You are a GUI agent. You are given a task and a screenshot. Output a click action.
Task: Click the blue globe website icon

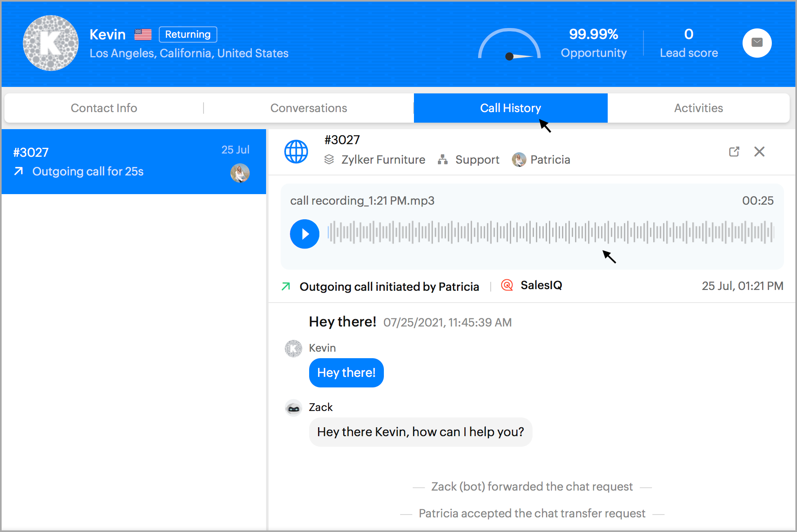pos(296,152)
